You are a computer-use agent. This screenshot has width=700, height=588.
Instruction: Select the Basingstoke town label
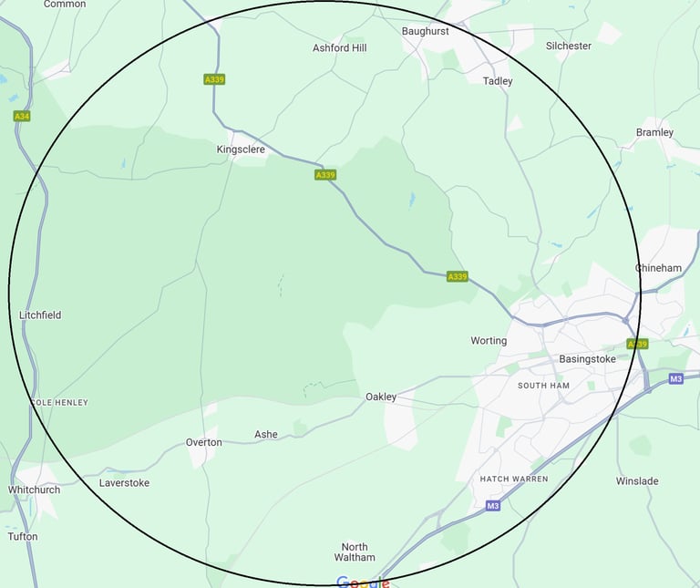click(x=587, y=359)
